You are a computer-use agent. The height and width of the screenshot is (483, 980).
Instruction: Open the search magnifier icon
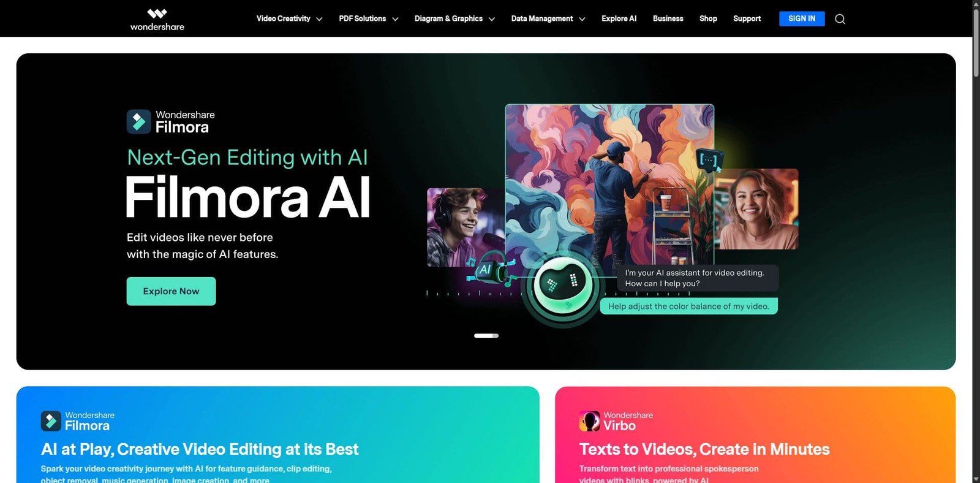(x=840, y=19)
